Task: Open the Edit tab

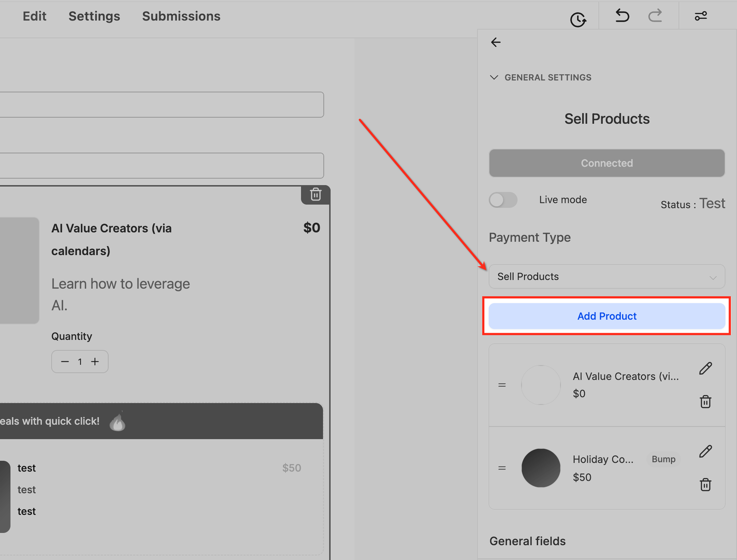Action: pos(34,16)
